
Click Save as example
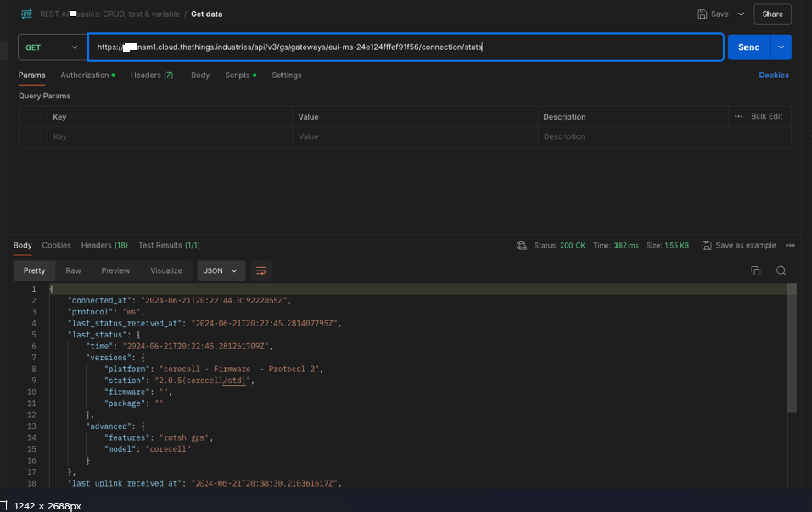[x=739, y=245]
